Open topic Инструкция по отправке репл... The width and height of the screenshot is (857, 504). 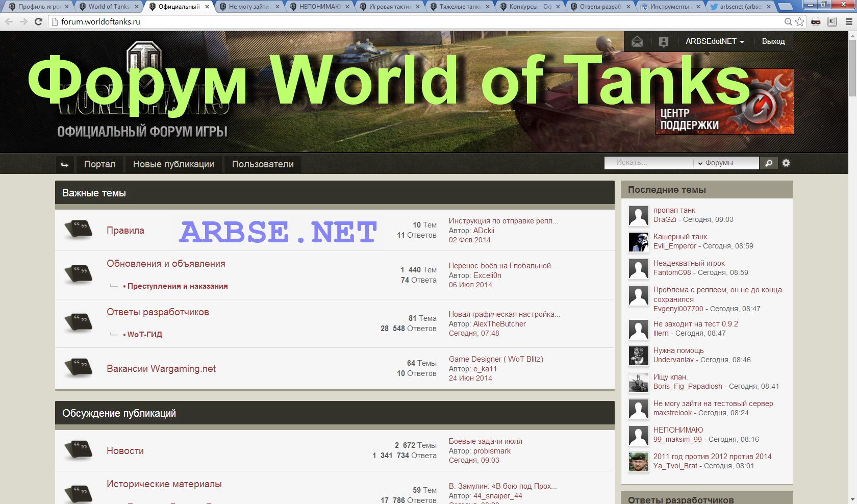[x=503, y=221]
